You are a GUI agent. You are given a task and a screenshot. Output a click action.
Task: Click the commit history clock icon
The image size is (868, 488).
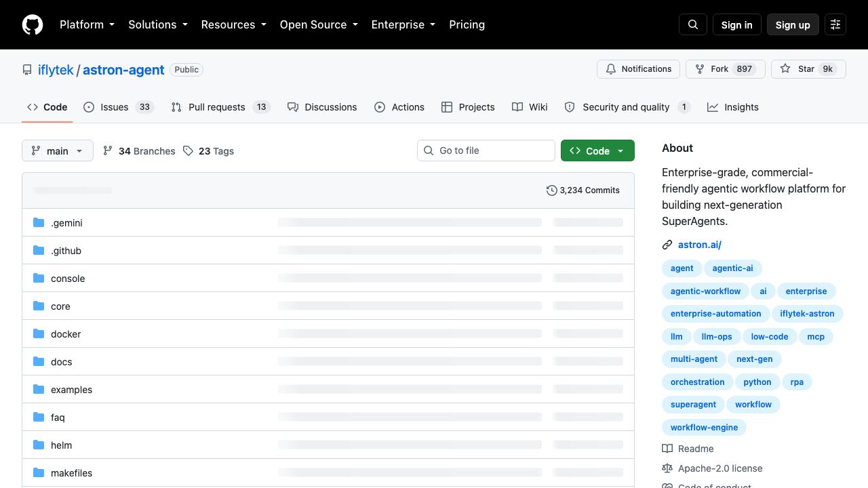(552, 190)
